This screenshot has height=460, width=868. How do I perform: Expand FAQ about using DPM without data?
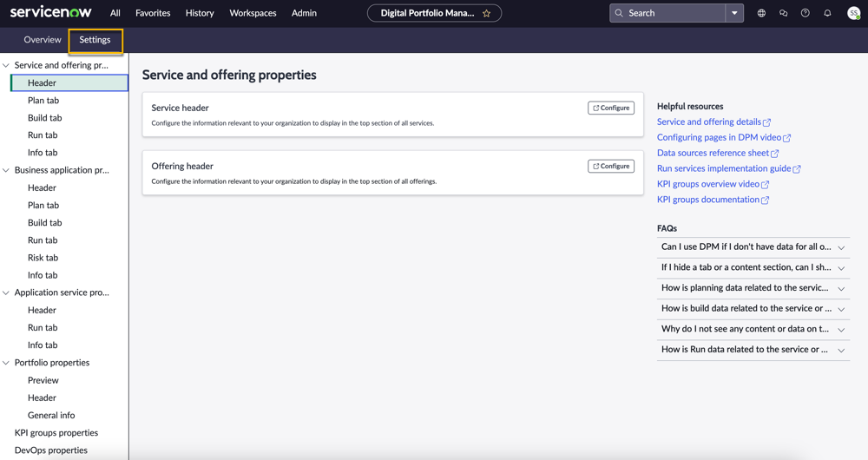(x=753, y=246)
